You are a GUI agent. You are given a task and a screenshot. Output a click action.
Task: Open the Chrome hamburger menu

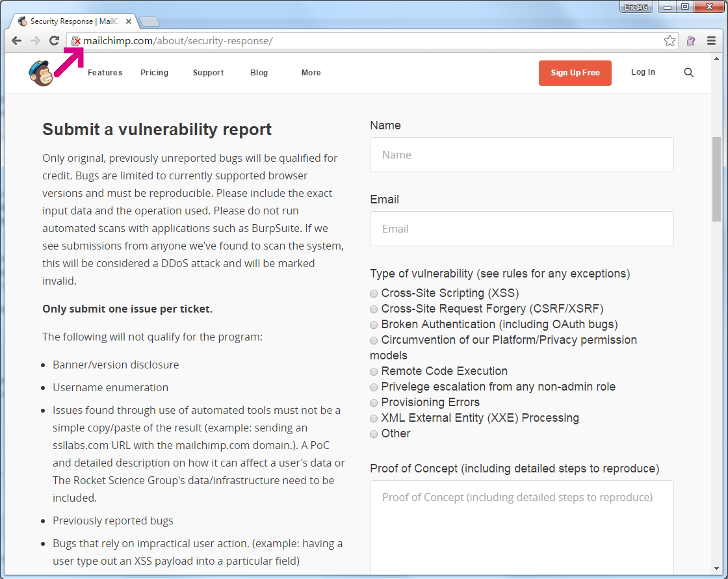click(x=711, y=41)
